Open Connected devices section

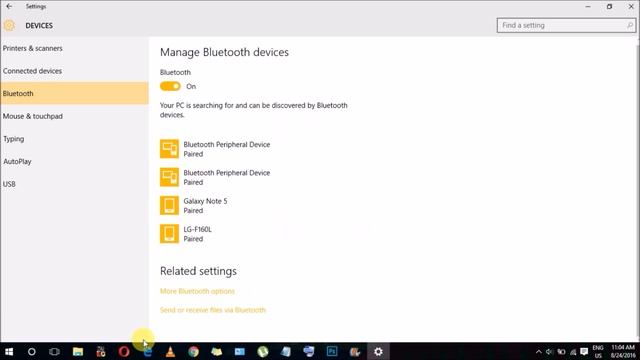coord(32,71)
